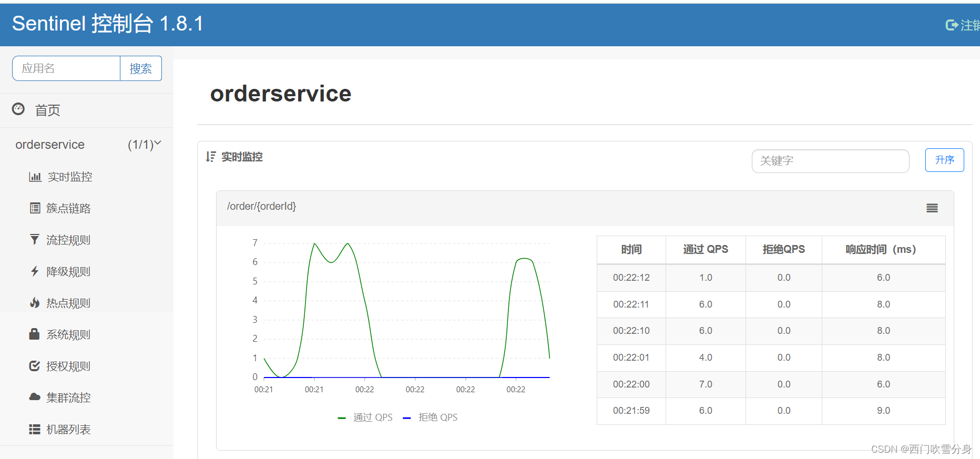Click the 00:22:00 time cell

click(x=631, y=384)
